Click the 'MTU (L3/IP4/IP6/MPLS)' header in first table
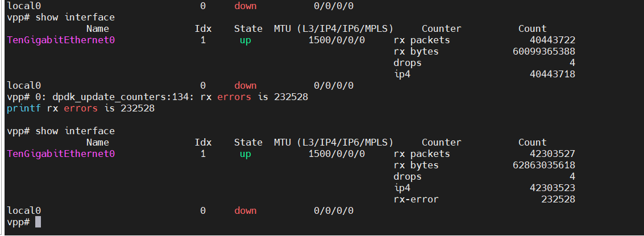Screen dimensions: 644x236 tap(334, 29)
